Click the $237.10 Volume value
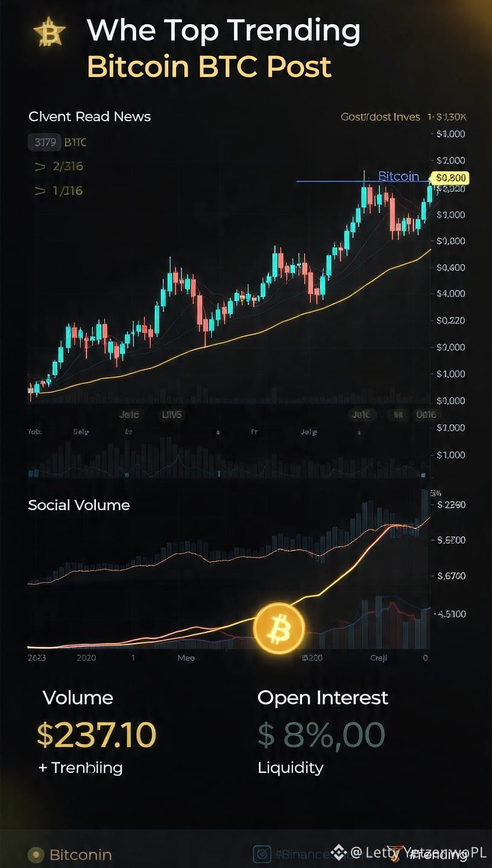Screen dimensions: 492x868 click(96, 734)
